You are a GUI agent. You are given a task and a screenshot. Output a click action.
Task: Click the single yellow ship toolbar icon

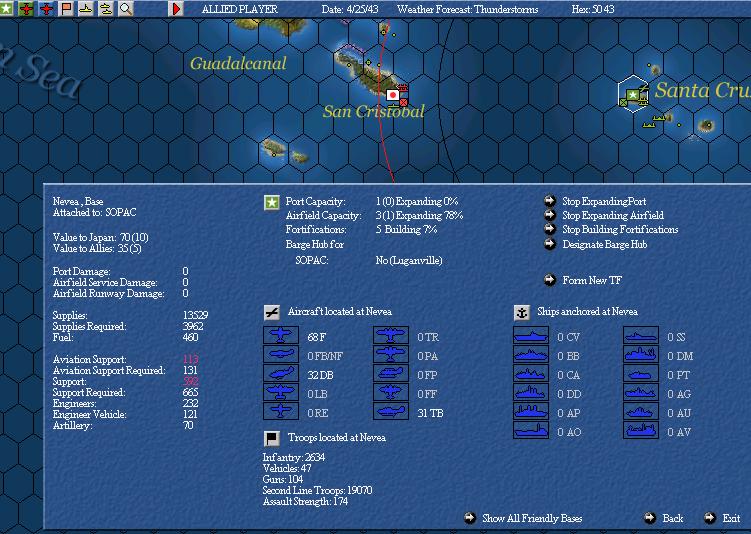click(86, 8)
